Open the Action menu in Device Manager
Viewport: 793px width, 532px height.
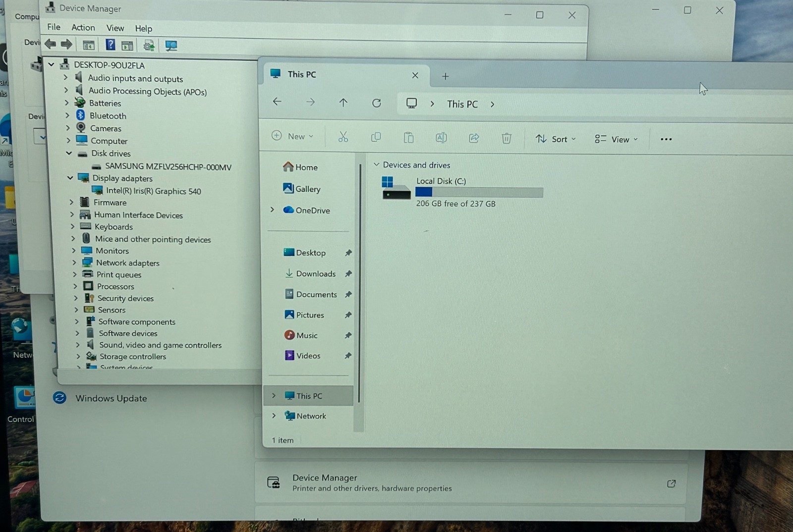(x=83, y=27)
